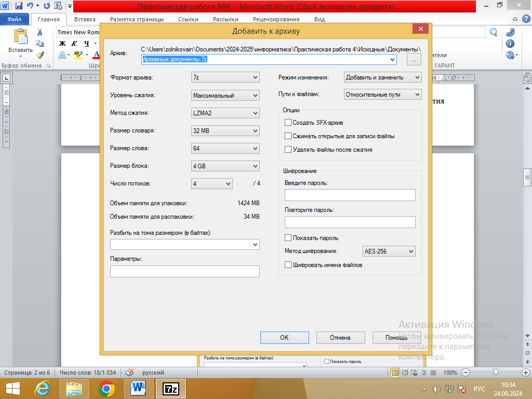This screenshot has width=532, height=399.
Task: Click the Параметры text field
Action: tap(185, 271)
